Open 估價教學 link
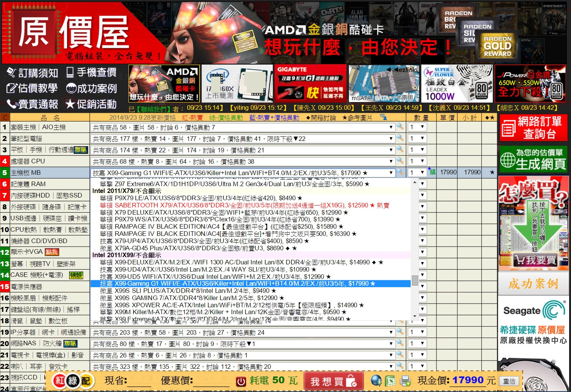Screen dimensions: 571x392 [x=32, y=88]
